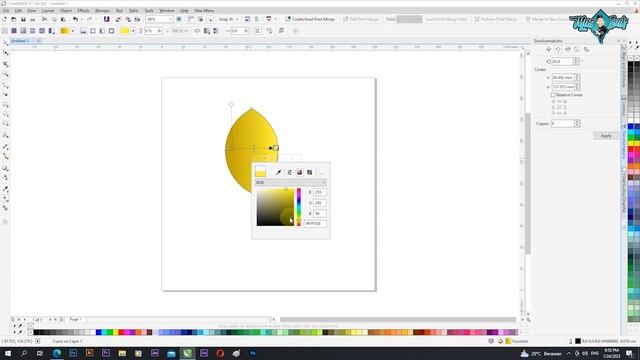
Task: Open the Object menu
Action: 66,11
